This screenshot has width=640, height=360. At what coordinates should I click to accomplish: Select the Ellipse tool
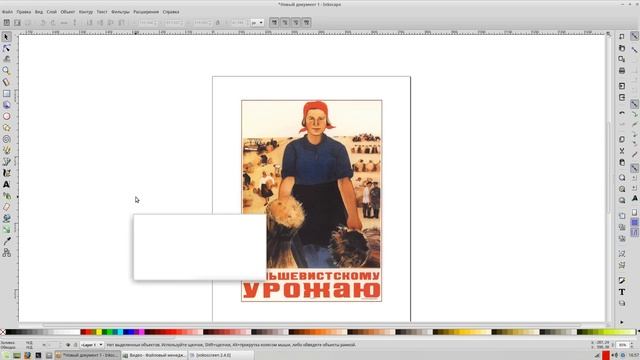pyautogui.click(x=7, y=116)
